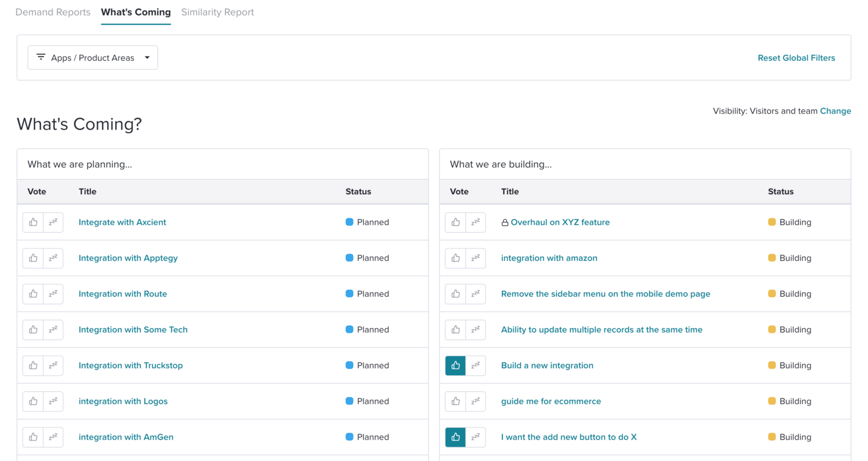Toggle off the vote on "Build a new integration"

[455, 365]
